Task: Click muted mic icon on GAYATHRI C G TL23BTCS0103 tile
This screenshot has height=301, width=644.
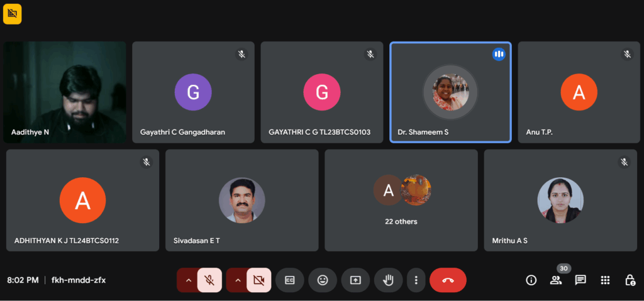Action: 370,54
